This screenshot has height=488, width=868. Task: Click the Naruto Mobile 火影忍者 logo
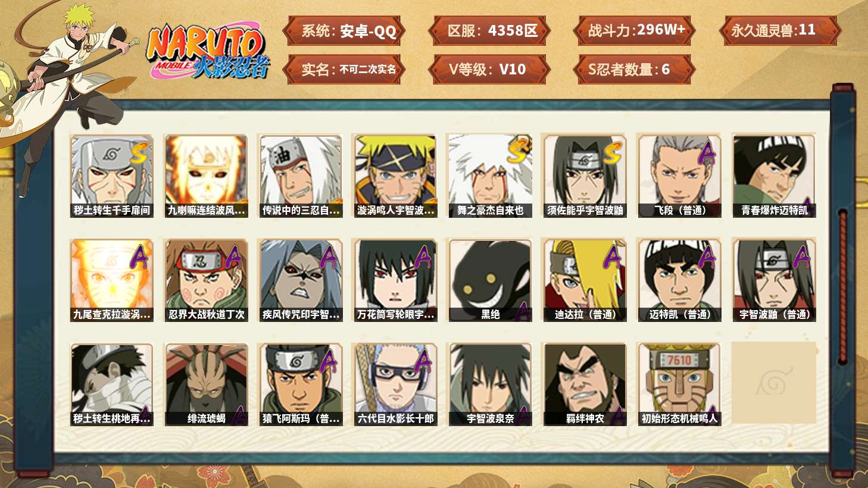208,52
